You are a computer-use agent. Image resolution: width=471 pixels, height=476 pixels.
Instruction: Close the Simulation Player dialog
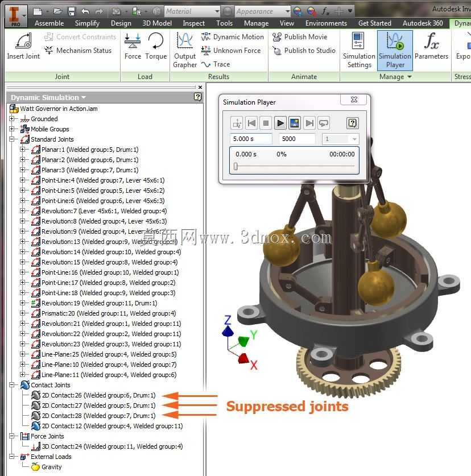click(354, 100)
